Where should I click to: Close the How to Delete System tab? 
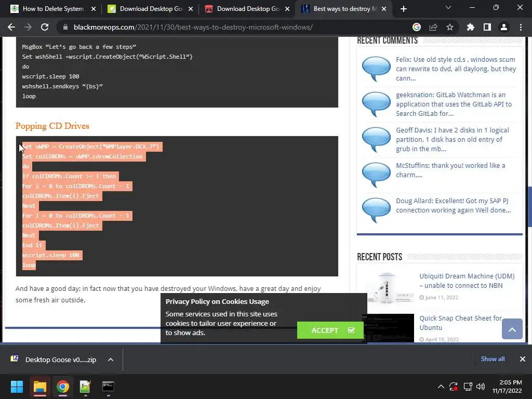pyautogui.click(x=94, y=9)
